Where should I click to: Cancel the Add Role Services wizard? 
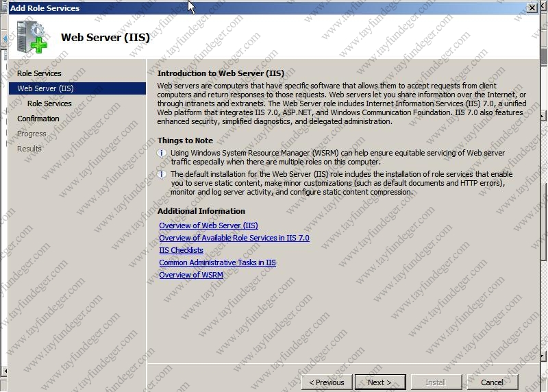492,382
